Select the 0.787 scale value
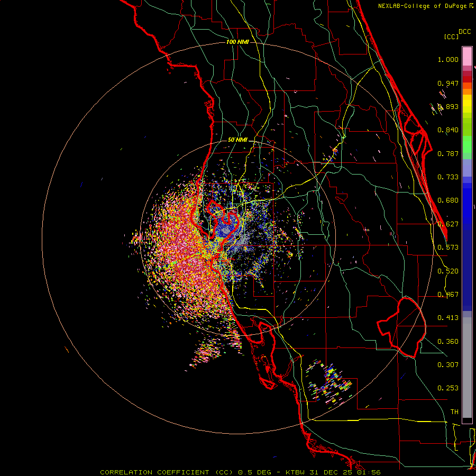This screenshot has width=476, height=476. pos(448,153)
